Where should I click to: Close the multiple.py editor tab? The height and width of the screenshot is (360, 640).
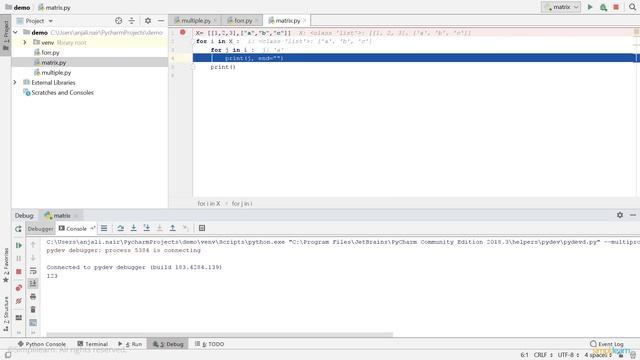[215, 20]
